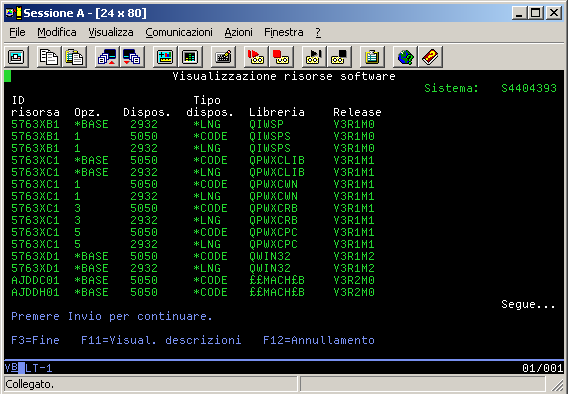The width and height of the screenshot is (568, 394).
Task: Minimize the Sessione A window
Action: (519, 13)
